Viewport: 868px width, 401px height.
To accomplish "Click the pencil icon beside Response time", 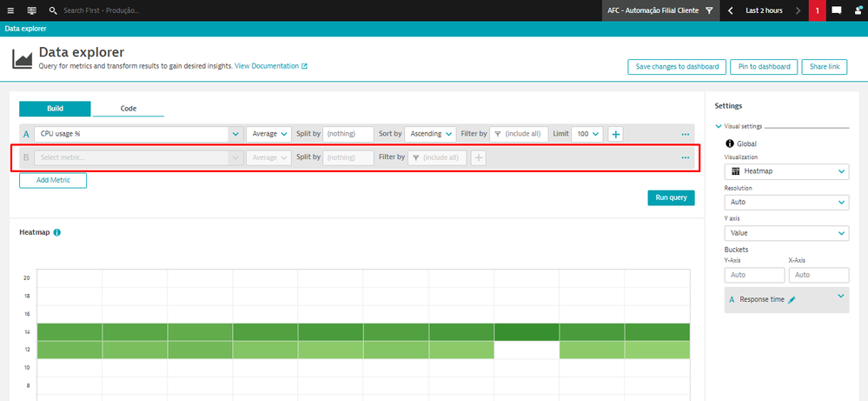I will [792, 299].
